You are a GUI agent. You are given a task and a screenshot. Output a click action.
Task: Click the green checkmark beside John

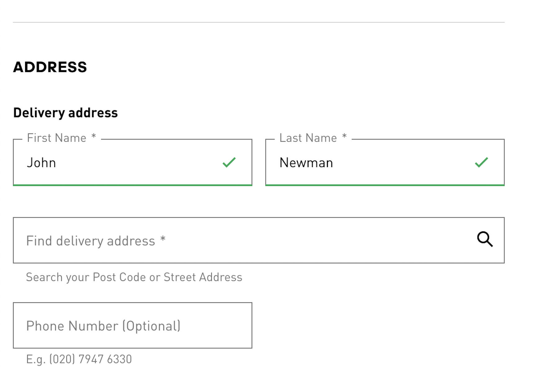[x=229, y=162]
